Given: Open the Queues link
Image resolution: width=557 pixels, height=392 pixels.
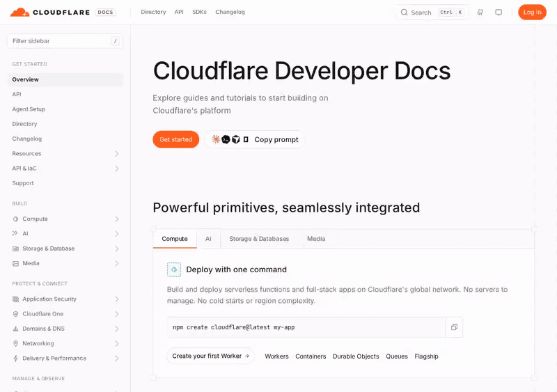Looking at the screenshot, I should 397,356.
